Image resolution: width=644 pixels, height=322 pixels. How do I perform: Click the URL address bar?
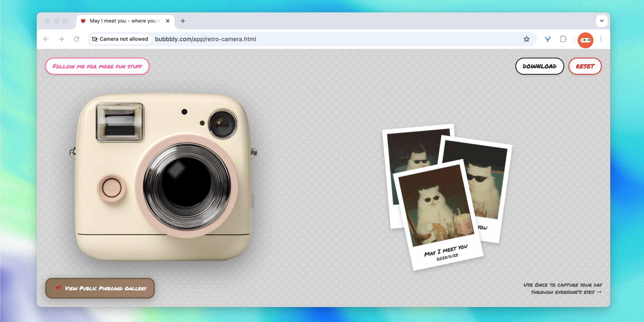tap(327, 39)
